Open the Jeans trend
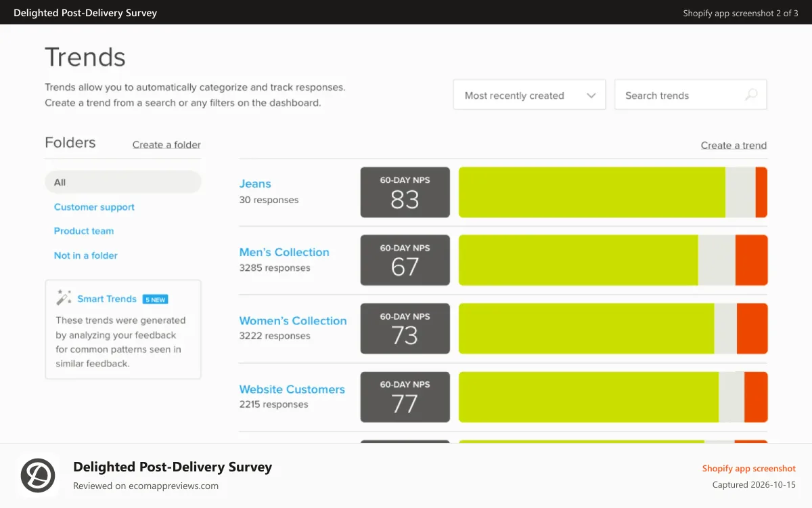Image resolution: width=812 pixels, height=508 pixels. (x=255, y=184)
